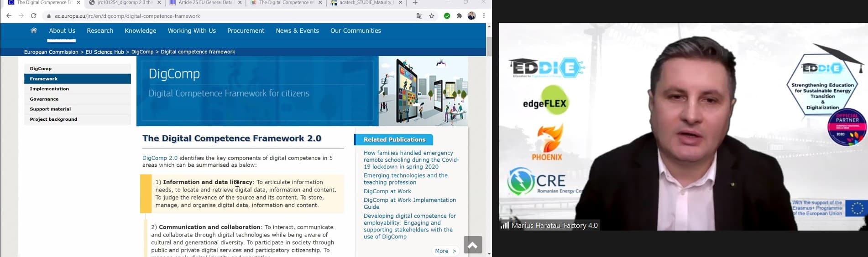The width and height of the screenshot is (868, 257).
Task: Open the 'Research' navigation menu
Action: pos(100,31)
